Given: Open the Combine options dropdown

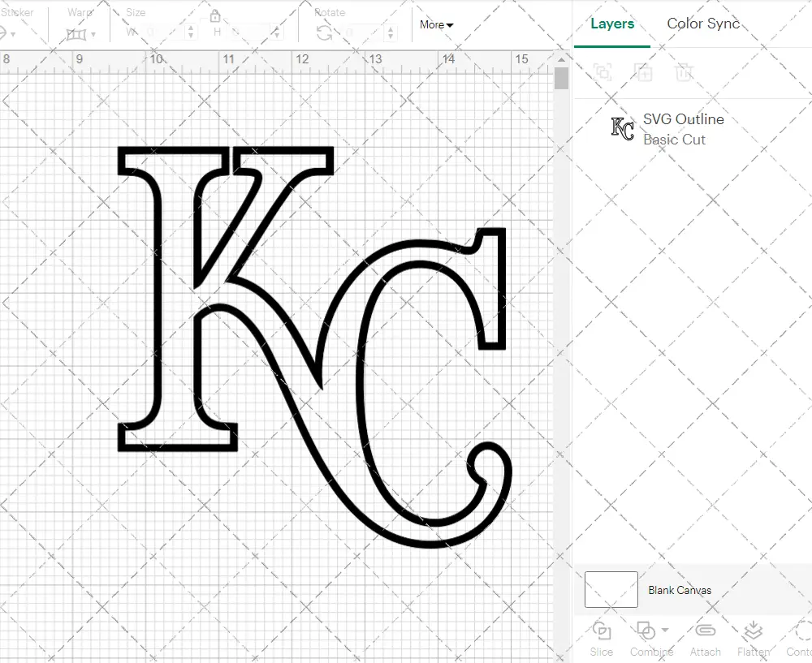Looking at the screenshot, I should [x=665, y=630].
